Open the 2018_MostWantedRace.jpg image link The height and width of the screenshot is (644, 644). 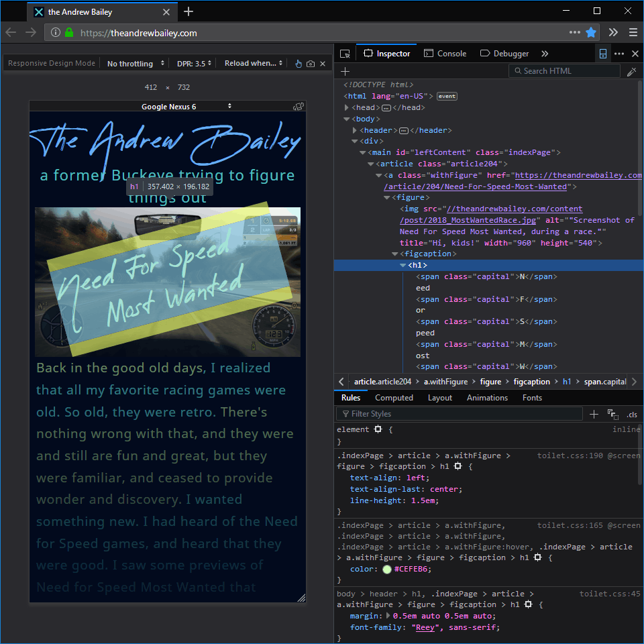coord(491,215)
